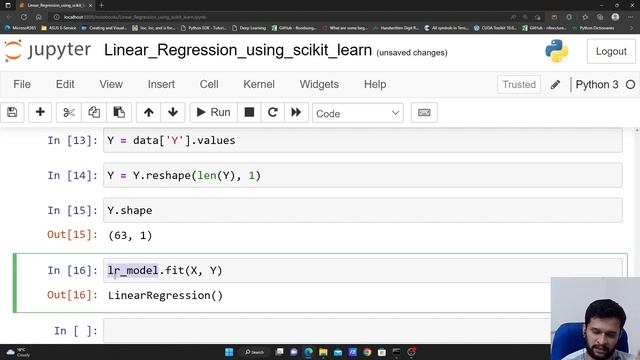This screenshot has width=640, height=360.
Task: Click into the Y = data['Y'].values cell
Action: [362, 140]
